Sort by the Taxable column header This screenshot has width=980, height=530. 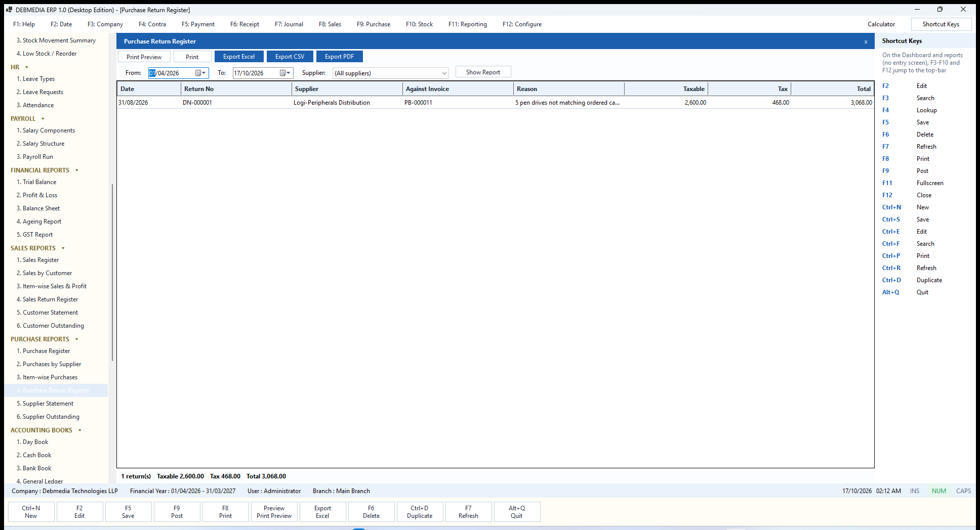[x=666, y=89]
